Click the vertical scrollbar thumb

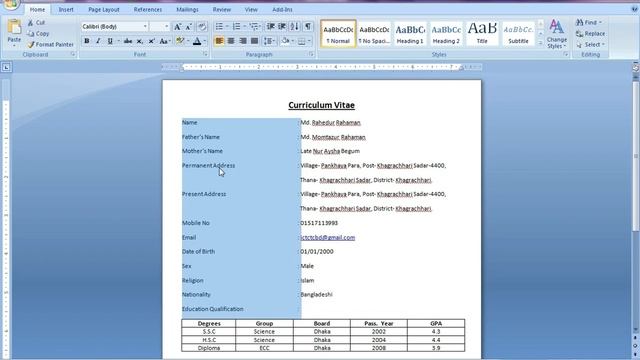636,155
